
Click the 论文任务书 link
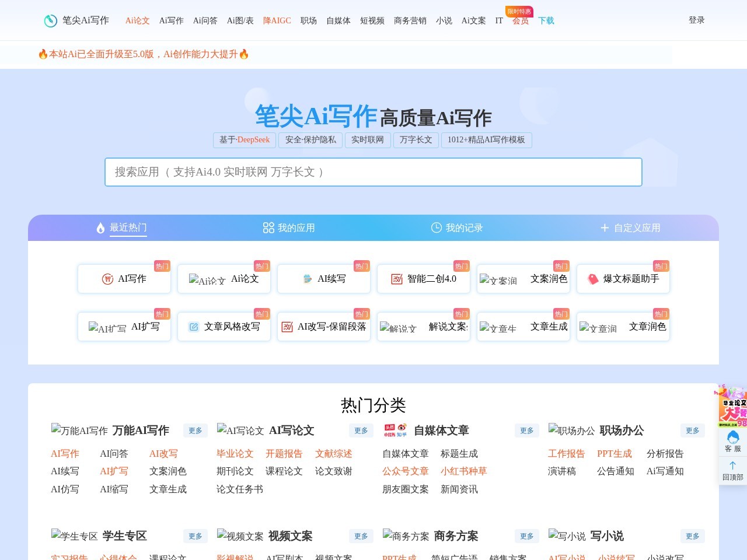click(x=240, y=489)
